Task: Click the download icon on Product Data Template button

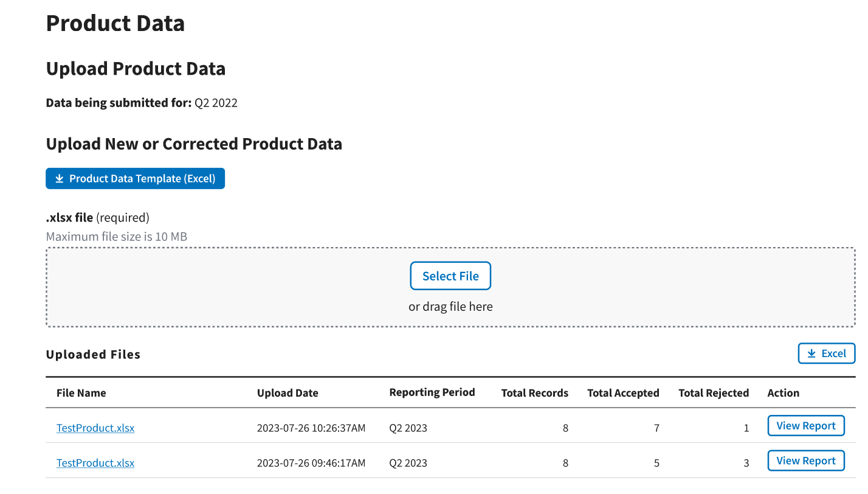Action: [60, 179]
